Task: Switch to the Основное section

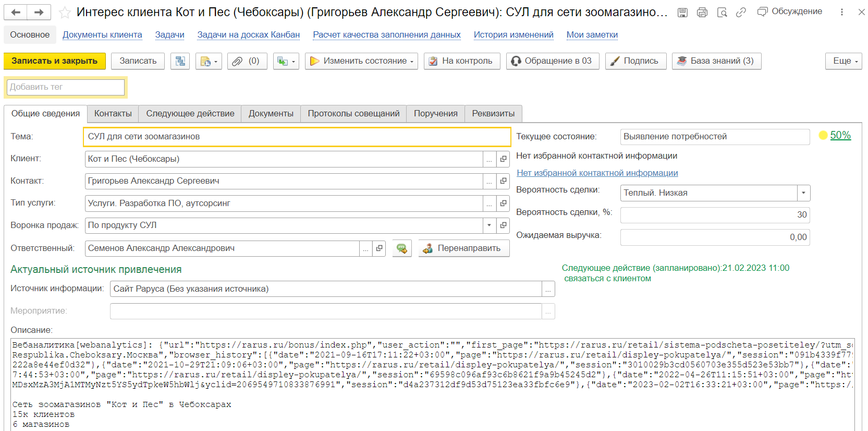Action: [x=30, y=35]
